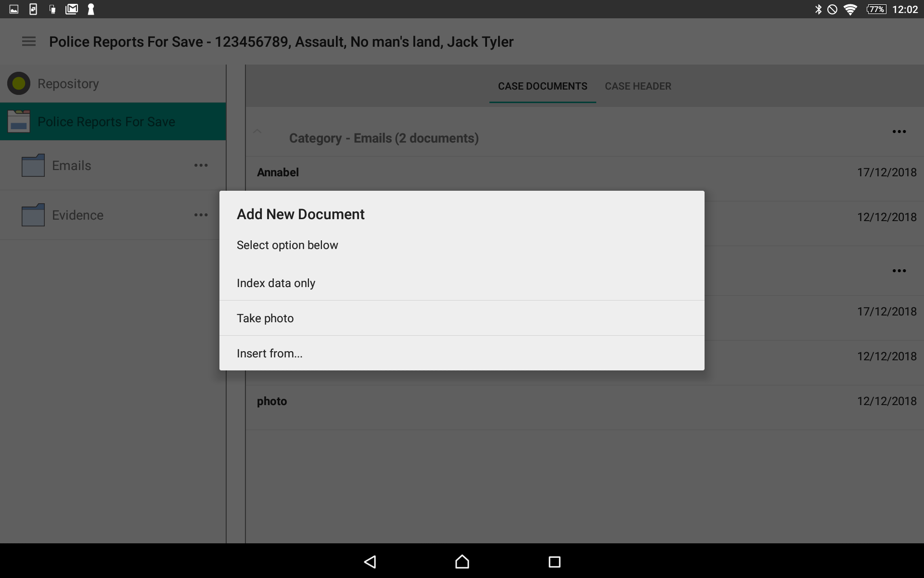Open the Annabel email document
Screen dimensions: 924x578
[278, 172]
